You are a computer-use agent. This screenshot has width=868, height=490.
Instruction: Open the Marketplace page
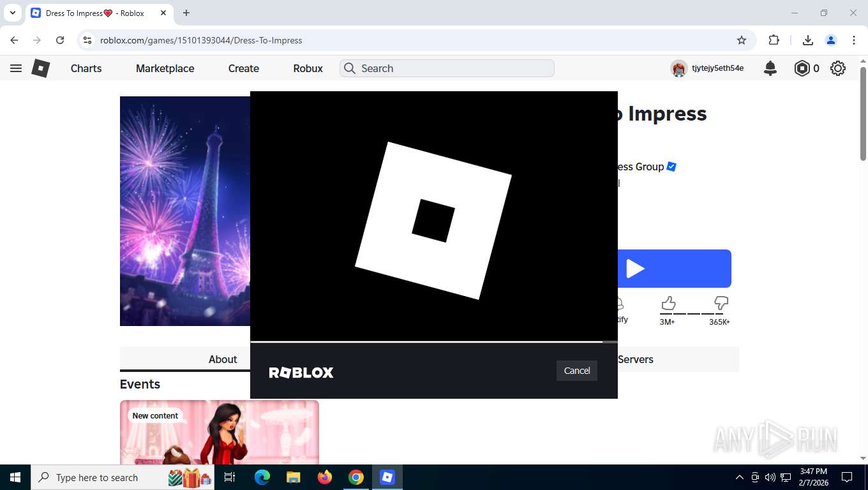click(165, 68)
